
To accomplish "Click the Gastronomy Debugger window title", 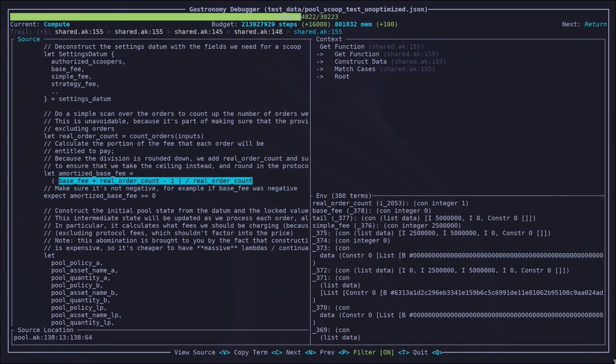I will [308, 9].
